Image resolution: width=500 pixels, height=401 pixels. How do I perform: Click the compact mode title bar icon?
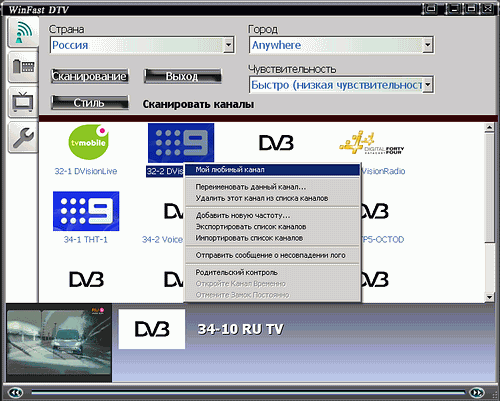tap(430, 8)
